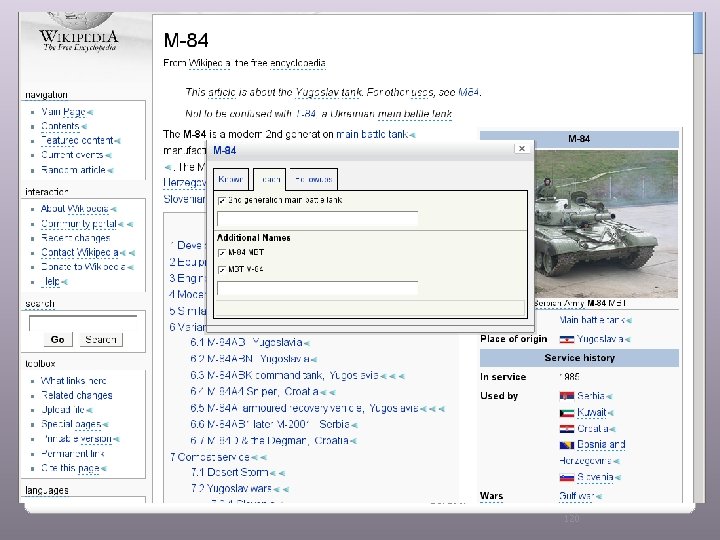Viewport: 720px width, 540px height.
Task: Open the Printable version link
Action: click(x=77, y=439)
